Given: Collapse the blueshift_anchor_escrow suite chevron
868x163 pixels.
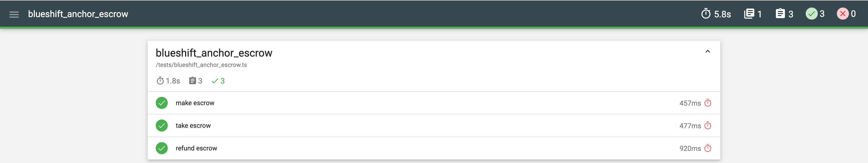Looking at the screenshot, I should (708, 52).
